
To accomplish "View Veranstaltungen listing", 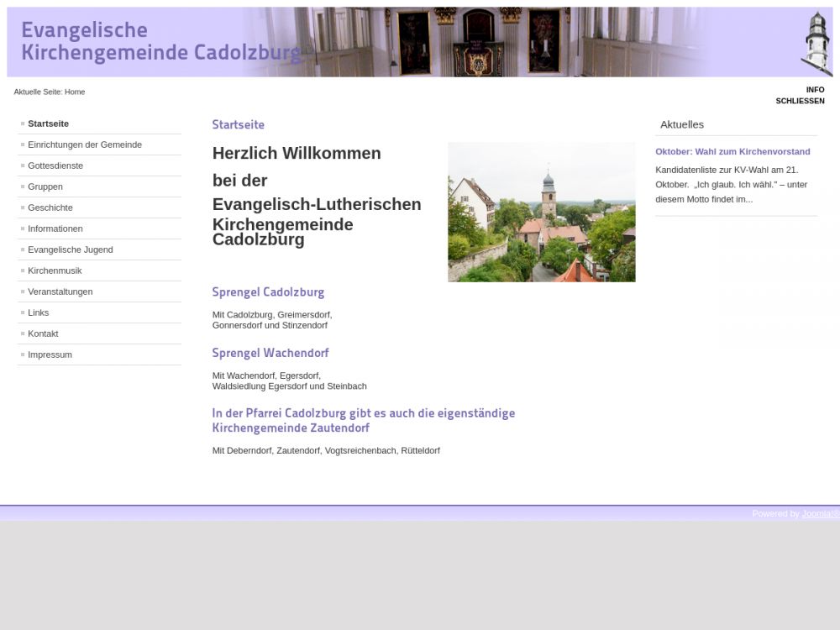I will (60, 291).
